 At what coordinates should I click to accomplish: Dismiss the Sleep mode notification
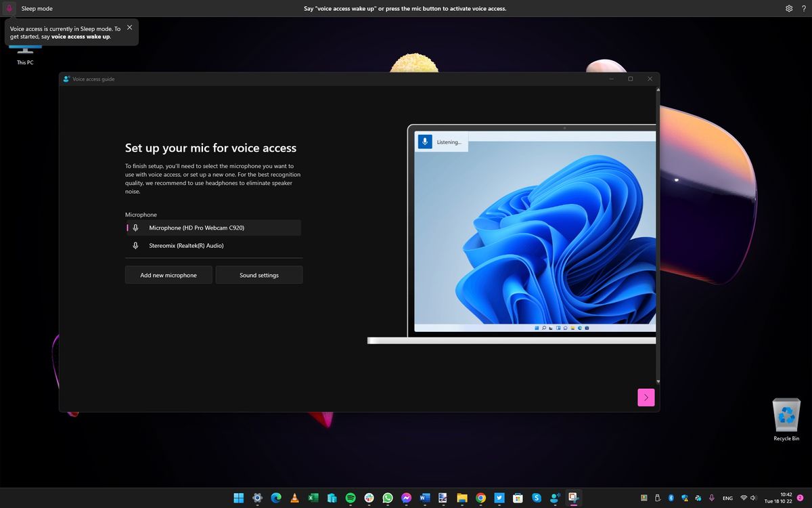pyautogui.click(x=129, y=28)
